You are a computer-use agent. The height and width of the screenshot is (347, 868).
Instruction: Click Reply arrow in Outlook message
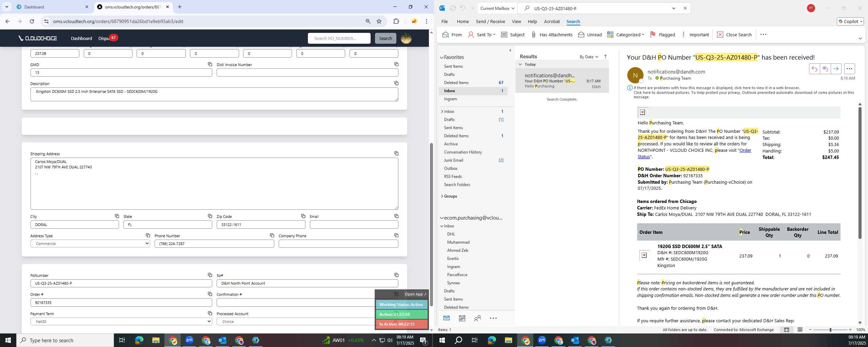[x=814, y=69]
